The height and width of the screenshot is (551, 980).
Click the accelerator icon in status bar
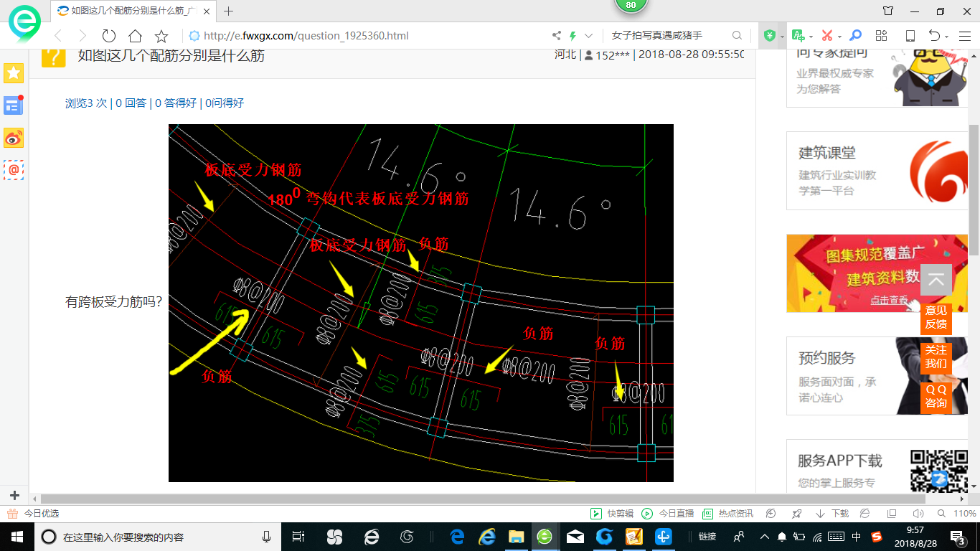click(771, 514)
